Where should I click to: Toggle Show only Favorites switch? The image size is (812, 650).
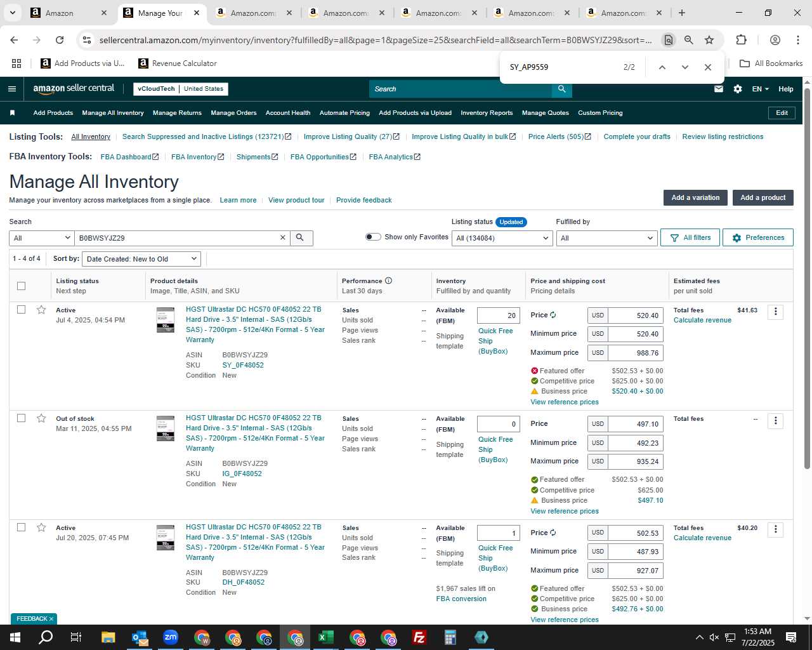pos(373,237)
